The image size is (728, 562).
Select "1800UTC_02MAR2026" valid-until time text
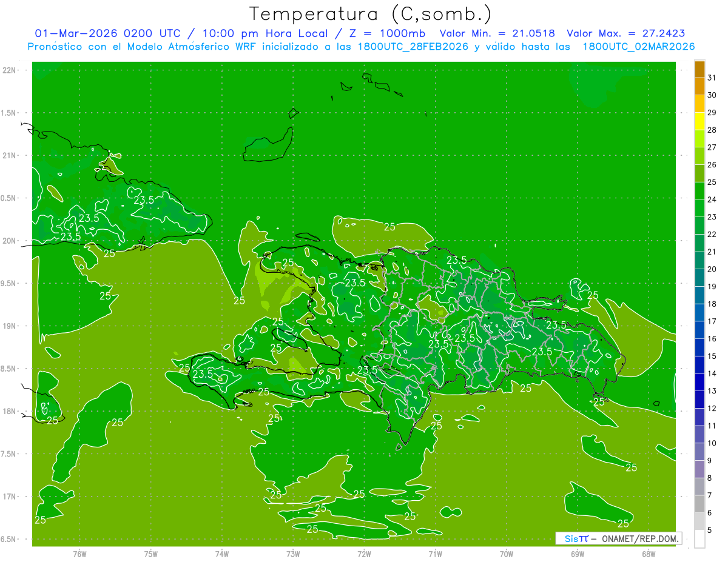pos(639,47)
